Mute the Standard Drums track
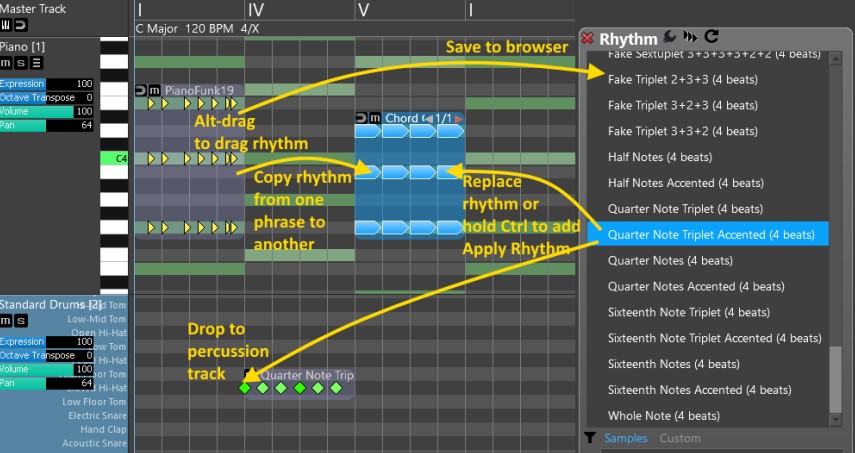This screenshot has height=453, width=855. [6, 320]
